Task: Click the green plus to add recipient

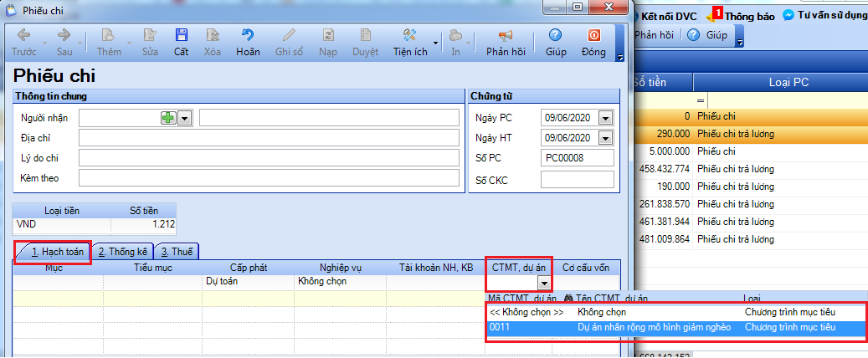Action: (x=167, y=118)
